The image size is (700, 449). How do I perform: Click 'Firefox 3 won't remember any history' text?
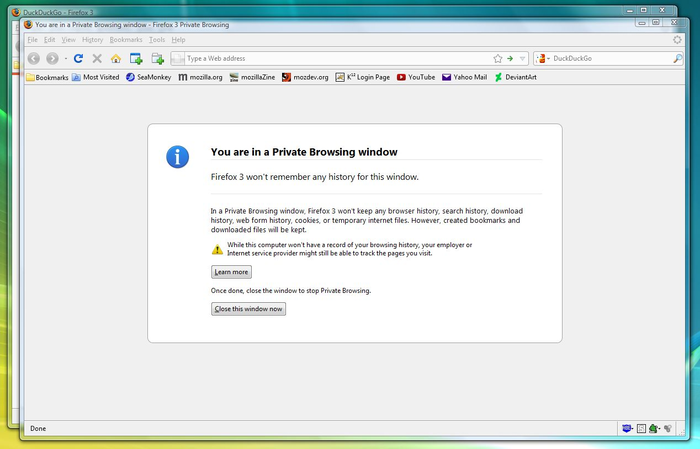tap(315, 177)
